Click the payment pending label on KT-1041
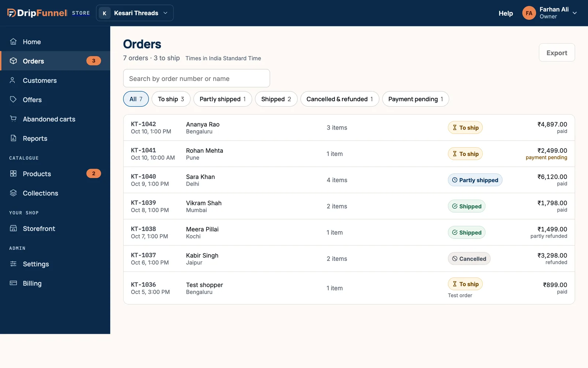The width and height of the screenshot is (588, 368). tap(546, 158)
